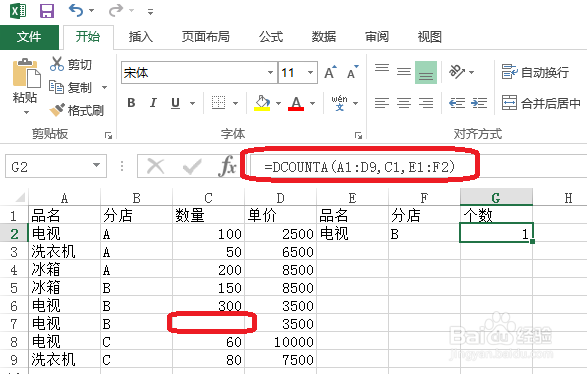
Task: Expand the fill color dropdown arrow
Action: click(279, 103)
